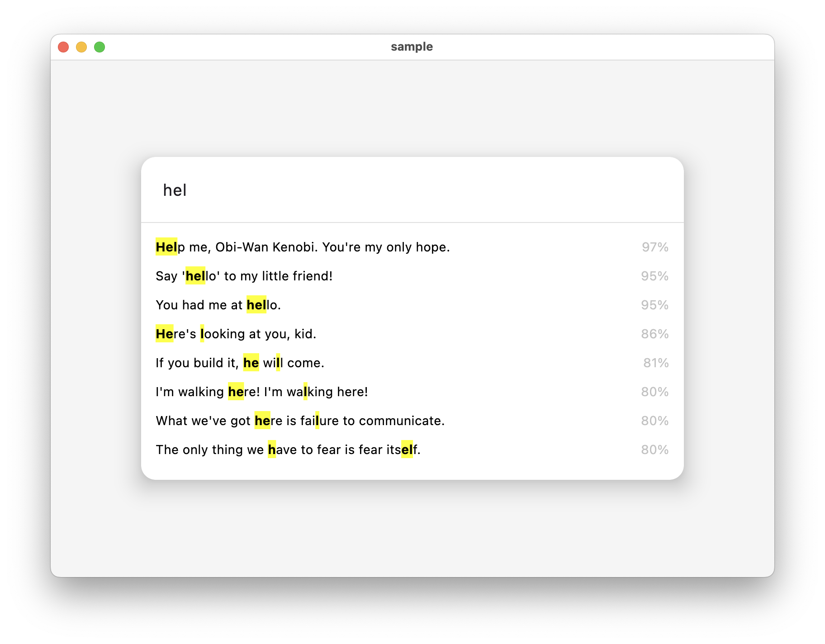The width and height of the screenshot is (825, 644).
Task: Select the 'You had me at hello' result
Action: (x=218, y=305)
